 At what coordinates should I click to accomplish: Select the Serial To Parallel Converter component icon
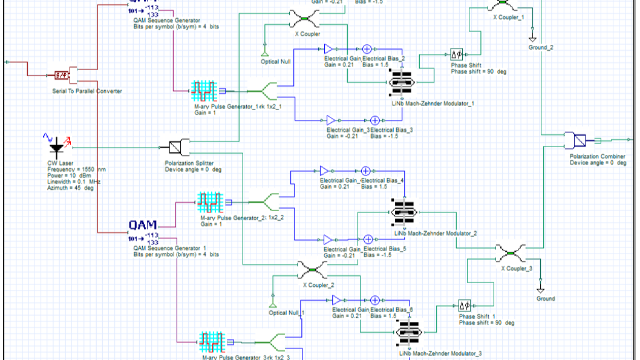pyautogui.click(x=65, y=76)
